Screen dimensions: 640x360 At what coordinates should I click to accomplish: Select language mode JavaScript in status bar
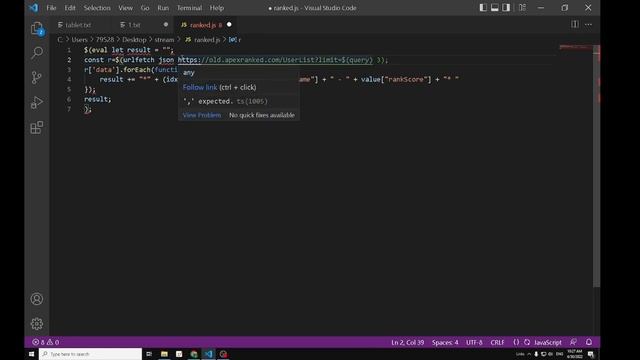(548, 342)
